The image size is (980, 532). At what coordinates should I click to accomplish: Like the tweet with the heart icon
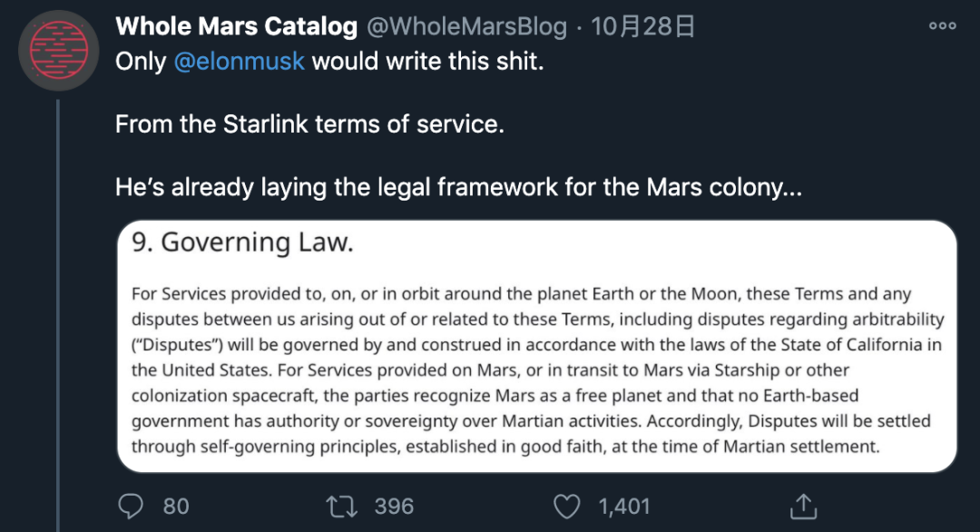[x=567, y=505]
